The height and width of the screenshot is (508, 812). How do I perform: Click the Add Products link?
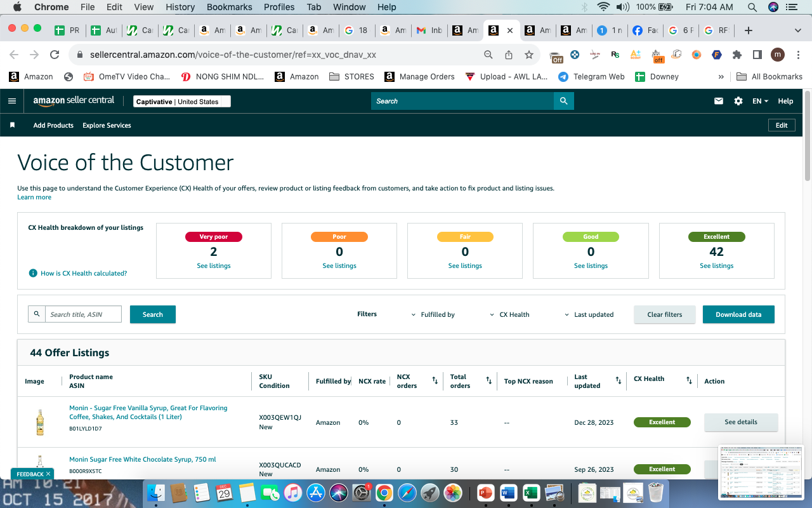(x=53, y=125)
